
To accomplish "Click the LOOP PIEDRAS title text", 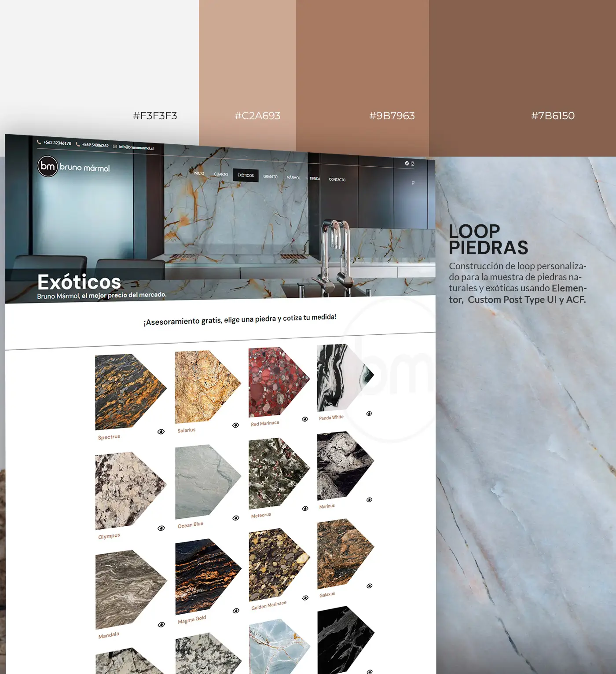I will pyautogui.click(x=488, y=239).
